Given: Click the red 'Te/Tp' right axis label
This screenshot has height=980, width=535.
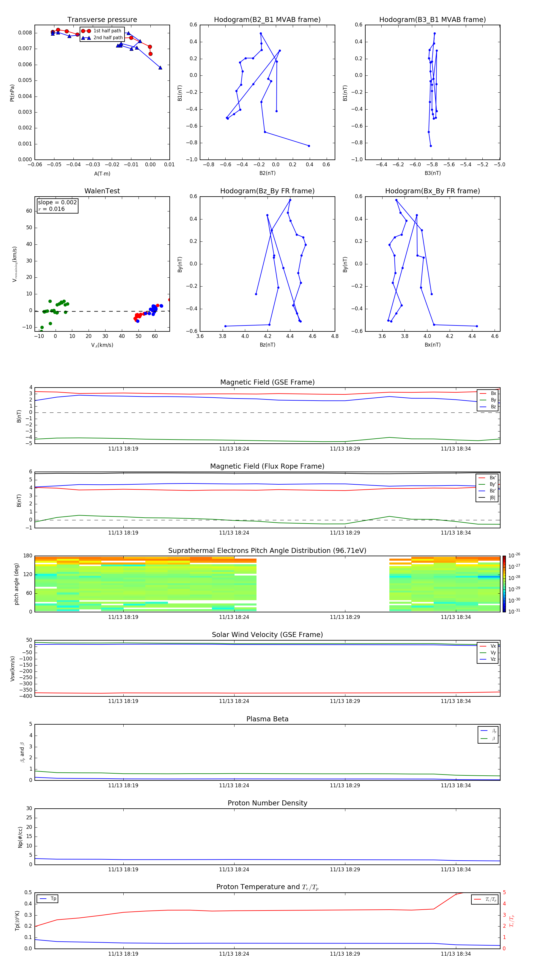Looking at the screenshot, I should (x=512, y=921).
